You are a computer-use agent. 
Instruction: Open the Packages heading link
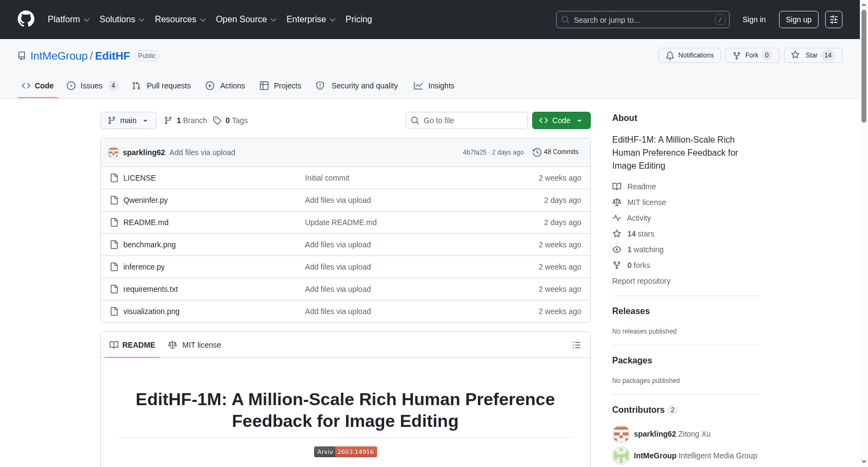[x=632, y=360]
